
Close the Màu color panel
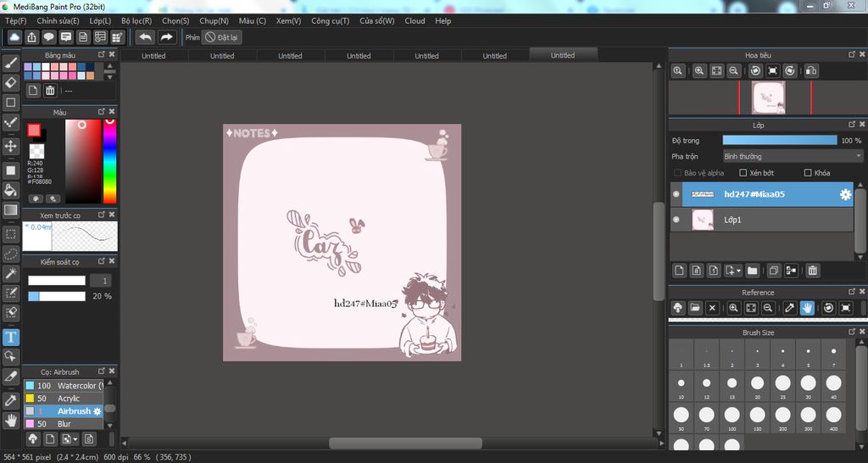click(x=112, y=111)
